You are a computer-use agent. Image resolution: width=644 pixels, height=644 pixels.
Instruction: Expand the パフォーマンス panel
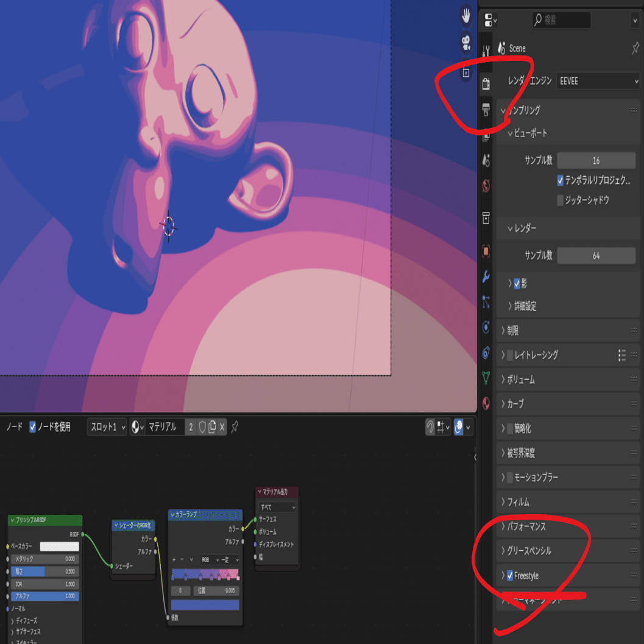[x=568, y=526]
